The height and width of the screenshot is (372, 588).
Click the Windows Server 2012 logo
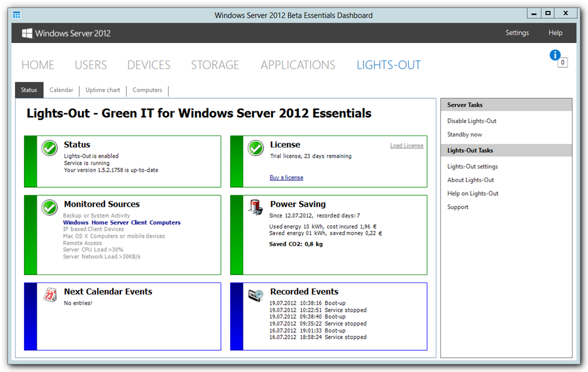pos(66,33)
